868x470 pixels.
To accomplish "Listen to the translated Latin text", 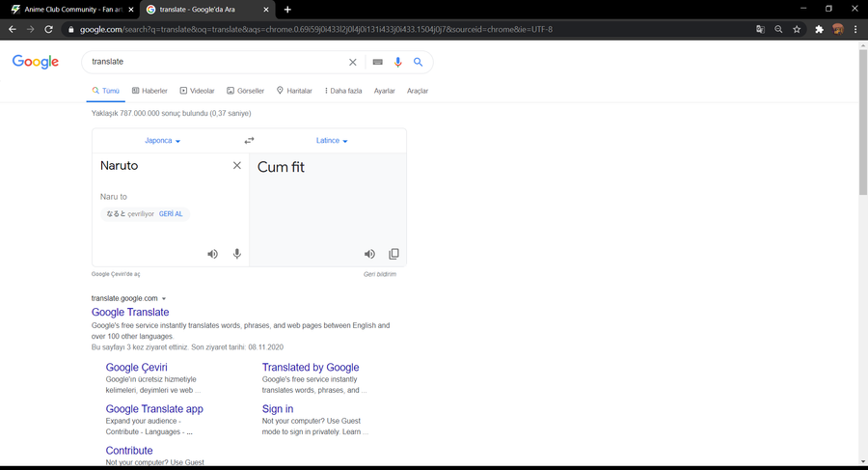I will click(369, 254).
